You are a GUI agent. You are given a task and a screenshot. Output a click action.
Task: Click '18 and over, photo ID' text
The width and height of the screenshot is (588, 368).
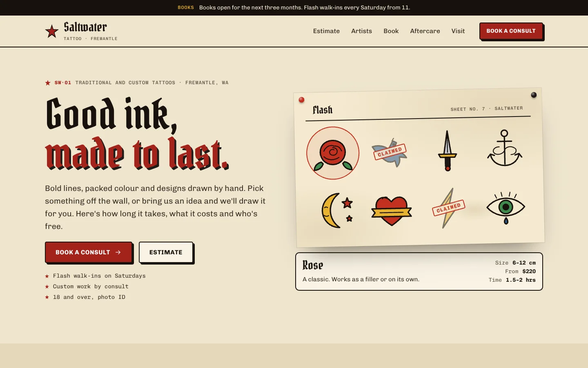89,297
